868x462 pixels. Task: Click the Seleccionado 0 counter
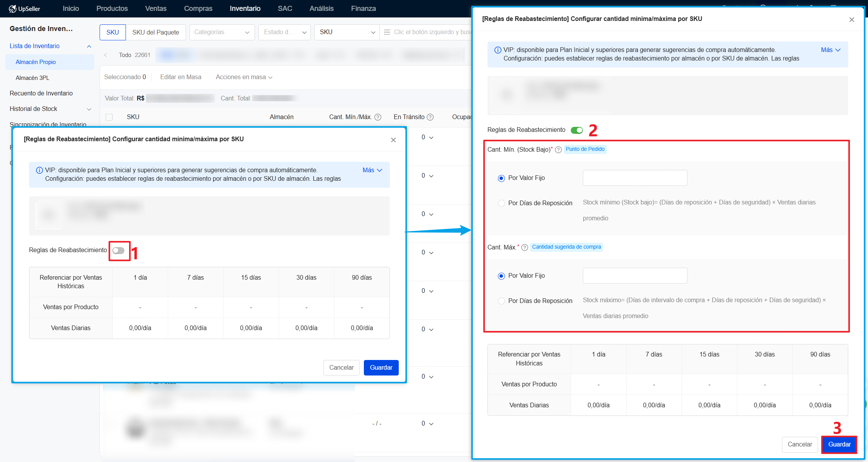[x=125, y=77]
